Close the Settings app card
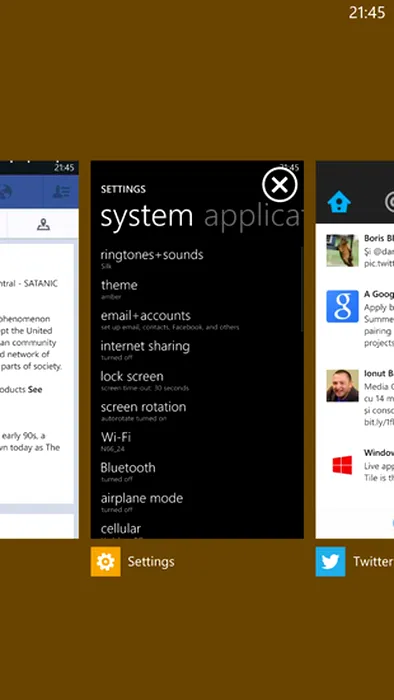Image resolution: width=394 pixels, height=700 pixels. coord(280,185)
